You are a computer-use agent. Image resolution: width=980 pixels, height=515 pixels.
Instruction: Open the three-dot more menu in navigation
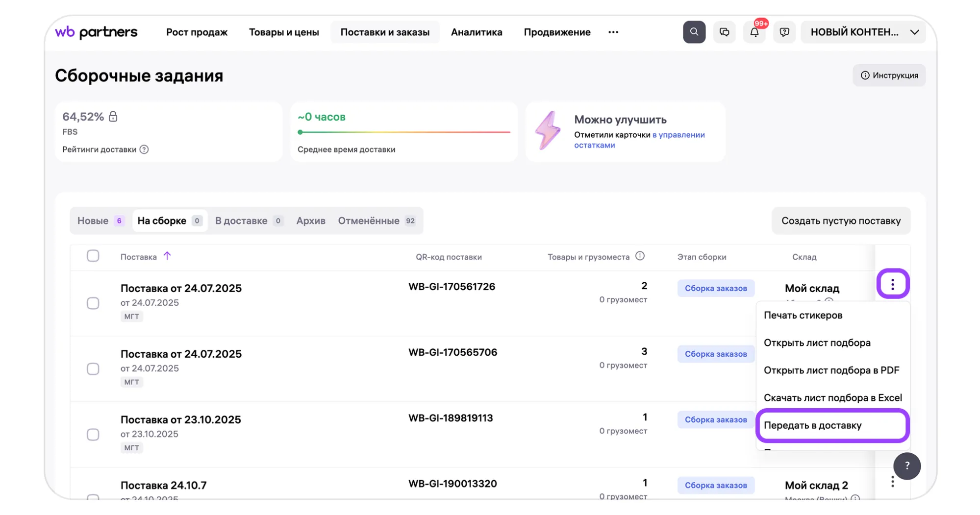pos(613,32)
